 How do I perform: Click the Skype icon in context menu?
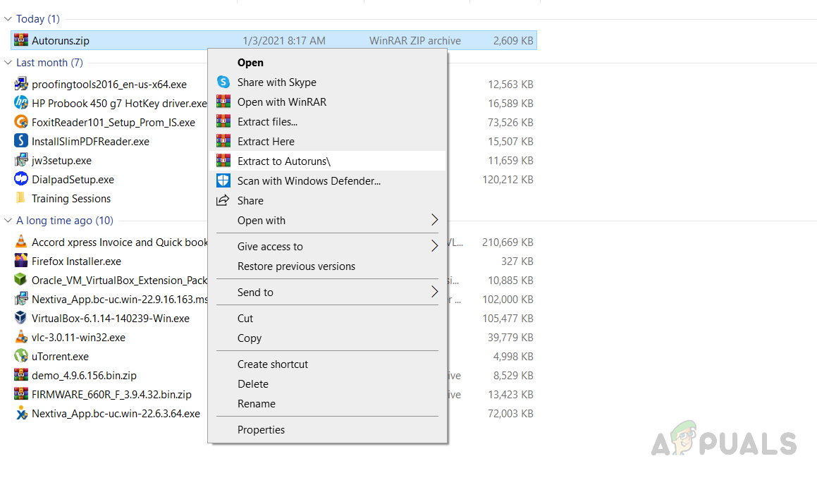[223, 82]
